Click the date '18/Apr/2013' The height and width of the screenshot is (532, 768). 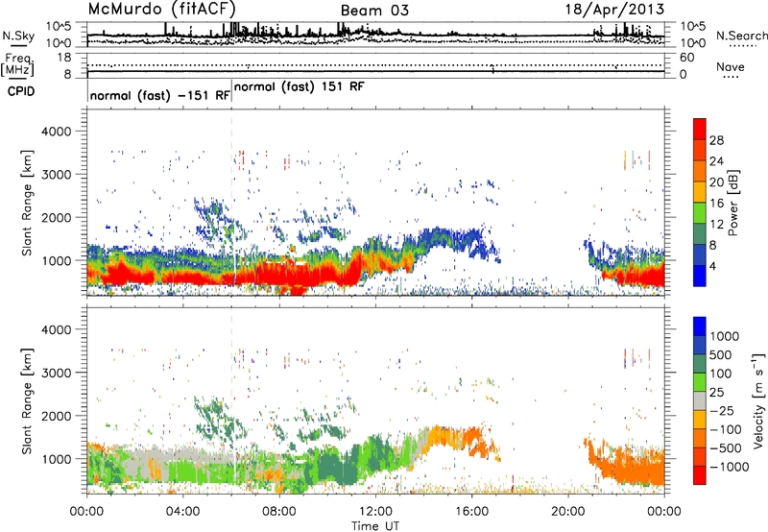(615, 10)
